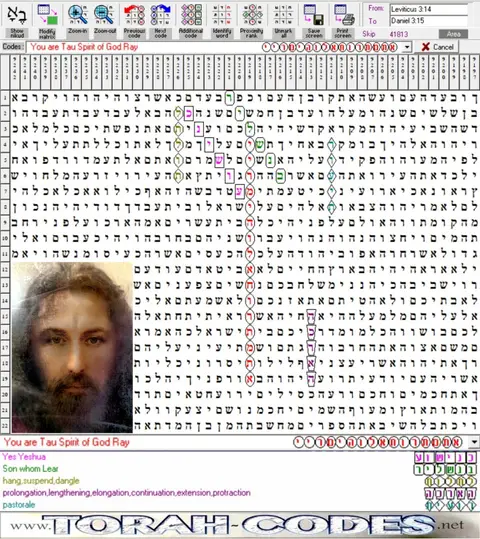Click row number 11 header

click(5, 254)
